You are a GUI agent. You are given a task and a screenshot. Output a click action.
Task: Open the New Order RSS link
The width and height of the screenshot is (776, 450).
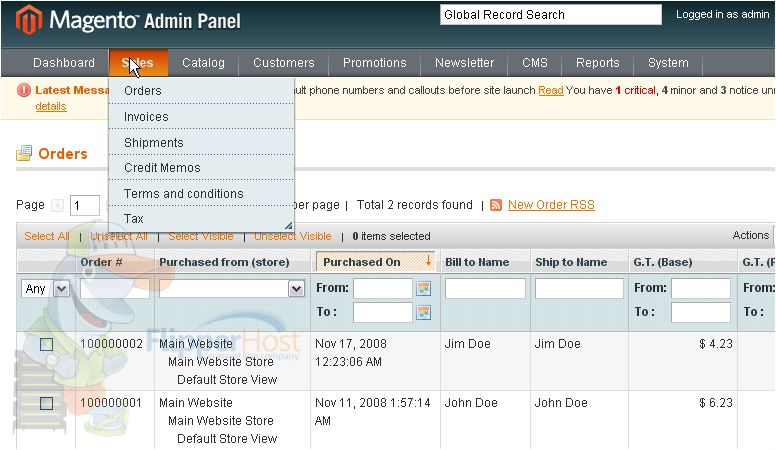coord(551,205)
